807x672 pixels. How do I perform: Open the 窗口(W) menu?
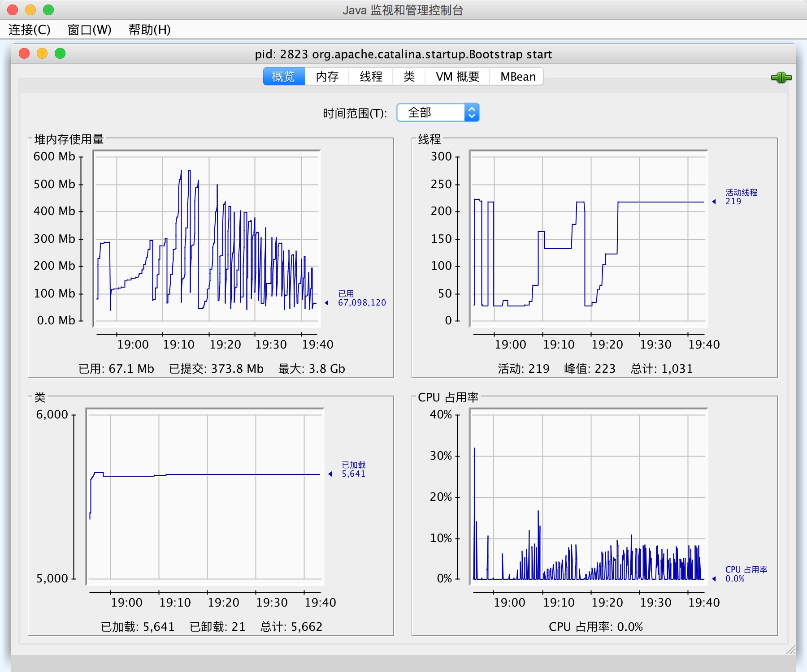89,30
